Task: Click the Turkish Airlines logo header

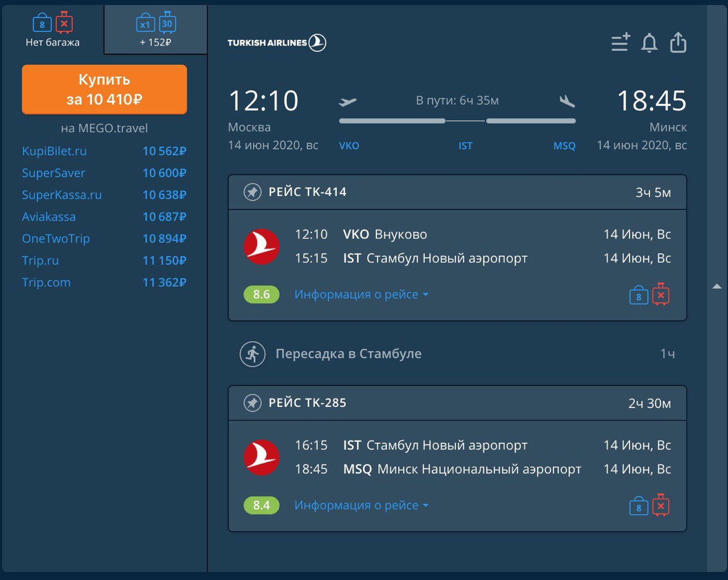Action: click(x=276, y=43)
